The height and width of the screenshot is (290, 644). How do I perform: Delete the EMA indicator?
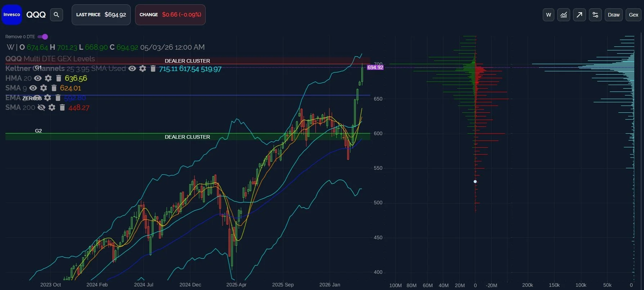58,98
